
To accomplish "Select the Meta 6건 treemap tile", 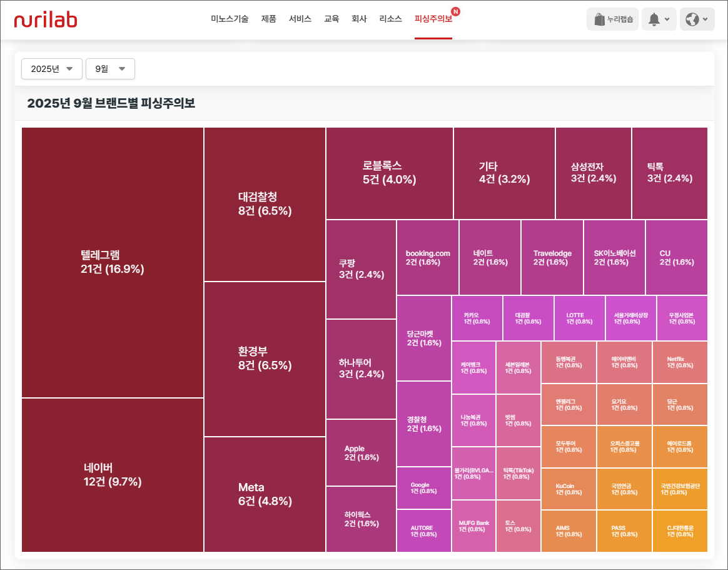I will 265,494.
